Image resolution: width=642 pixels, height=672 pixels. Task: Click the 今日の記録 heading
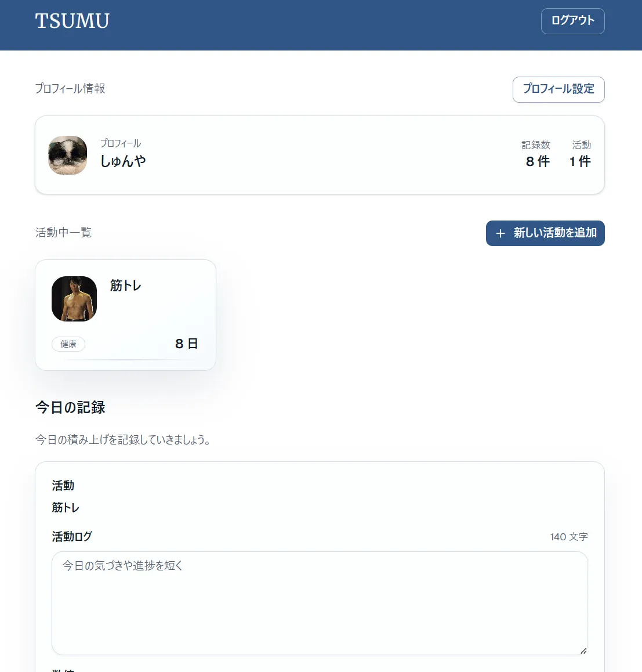[x=70, y=407]
